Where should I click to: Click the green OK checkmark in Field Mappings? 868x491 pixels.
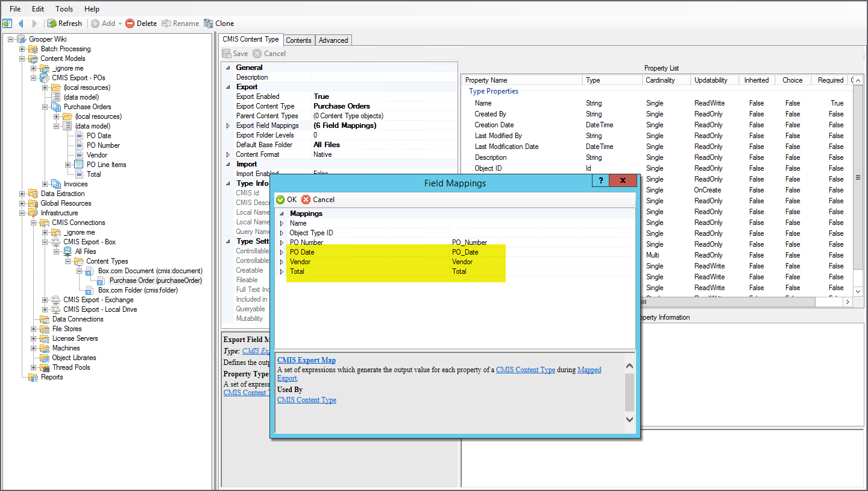280,200
